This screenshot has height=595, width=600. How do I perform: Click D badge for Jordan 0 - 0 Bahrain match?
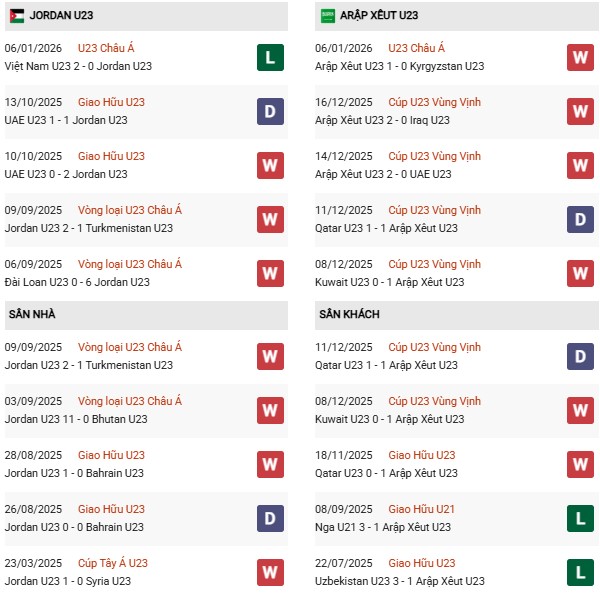270,518
